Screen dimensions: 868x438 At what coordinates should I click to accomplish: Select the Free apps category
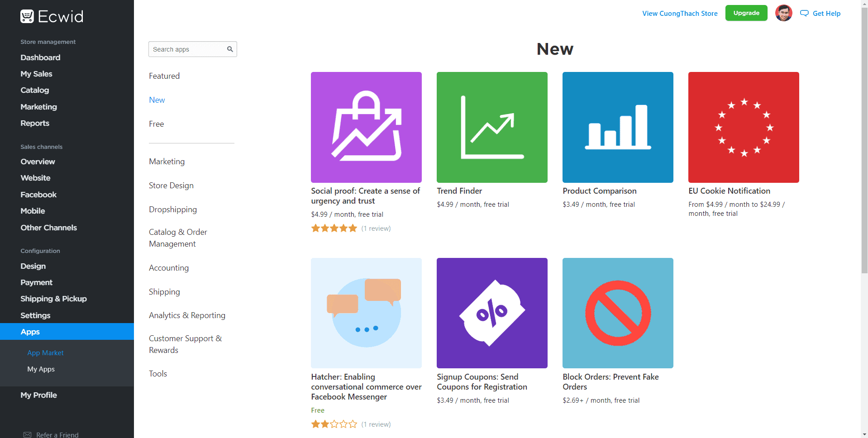157,124
